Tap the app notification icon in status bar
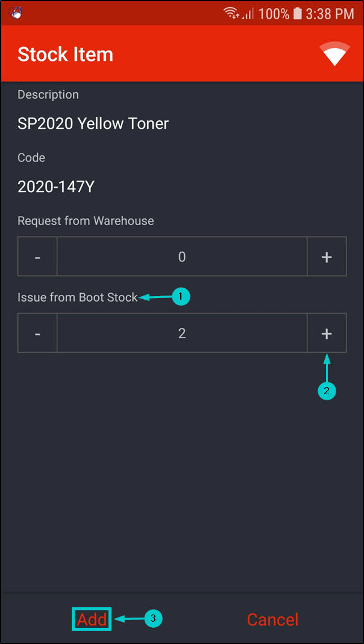The width and height of the screenshot is (364, 644). coord(16,13)
